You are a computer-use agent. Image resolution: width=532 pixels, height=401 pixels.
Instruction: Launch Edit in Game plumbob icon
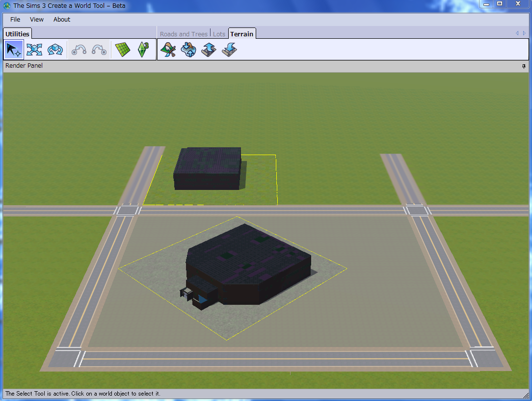(x=143, y=50)
